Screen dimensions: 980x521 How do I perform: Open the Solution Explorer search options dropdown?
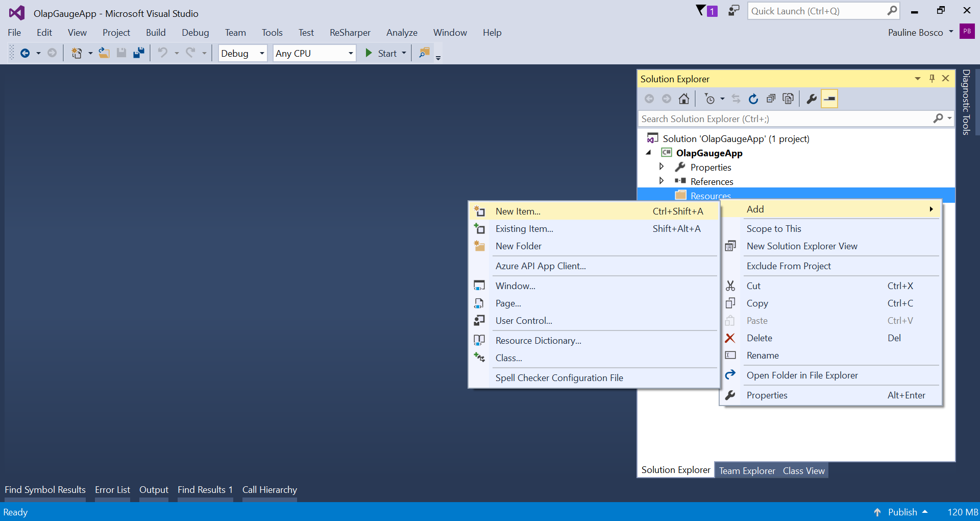949,119
